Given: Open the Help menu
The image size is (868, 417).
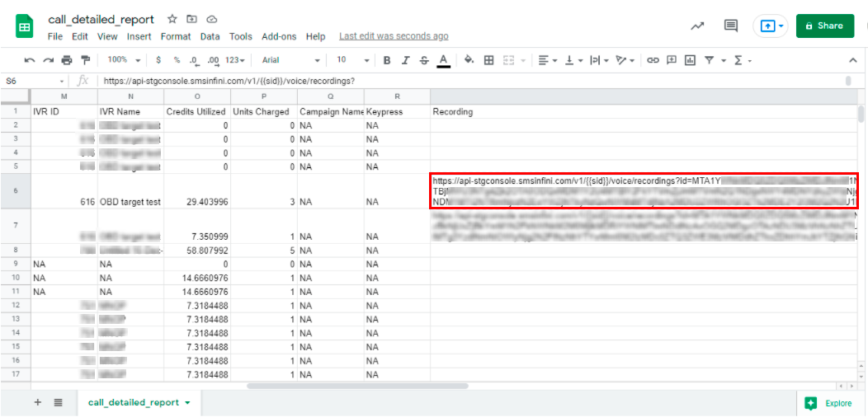Looking at the screenshot, I should 315,36.
